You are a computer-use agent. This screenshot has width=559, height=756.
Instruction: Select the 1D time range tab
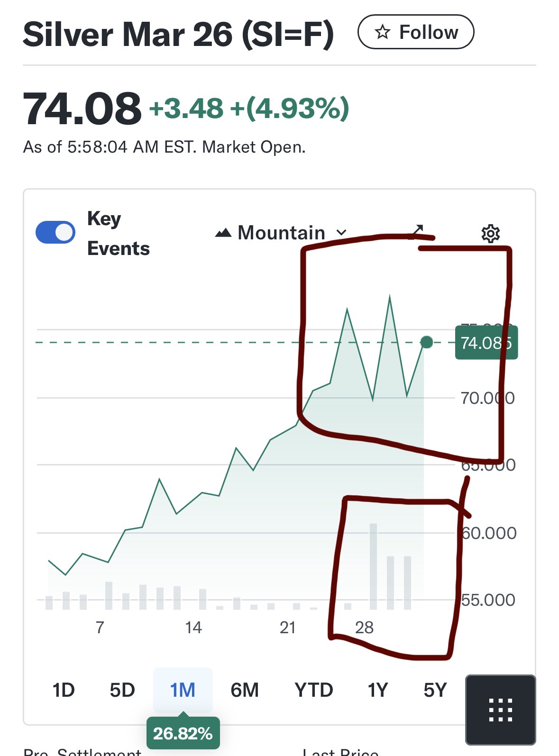coord(64,690)
